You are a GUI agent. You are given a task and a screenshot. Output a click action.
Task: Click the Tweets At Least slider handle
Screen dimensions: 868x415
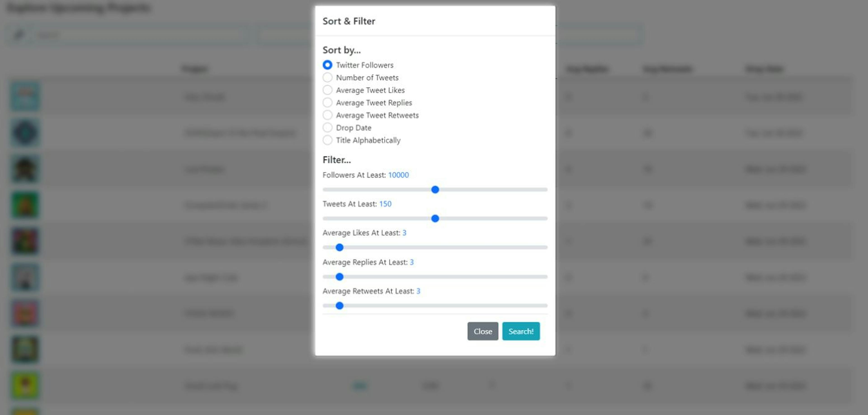point(436,218)
